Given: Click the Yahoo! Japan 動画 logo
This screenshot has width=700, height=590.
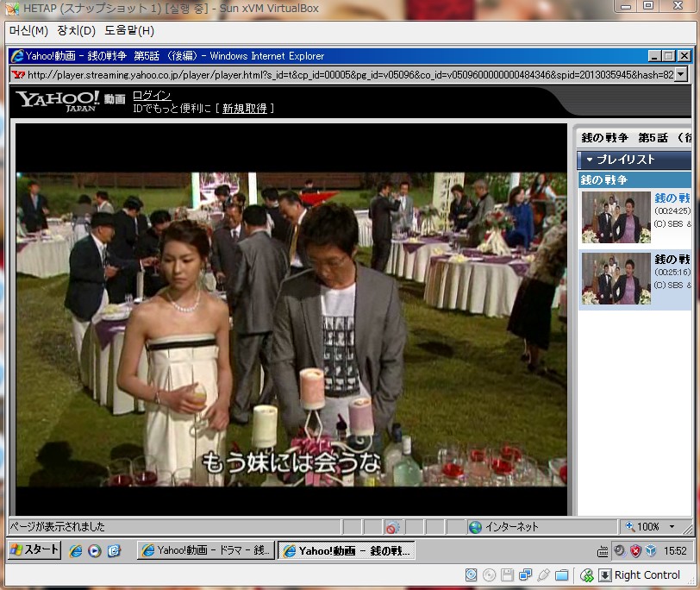Looking at the screenshot, I should pos(70,101).
